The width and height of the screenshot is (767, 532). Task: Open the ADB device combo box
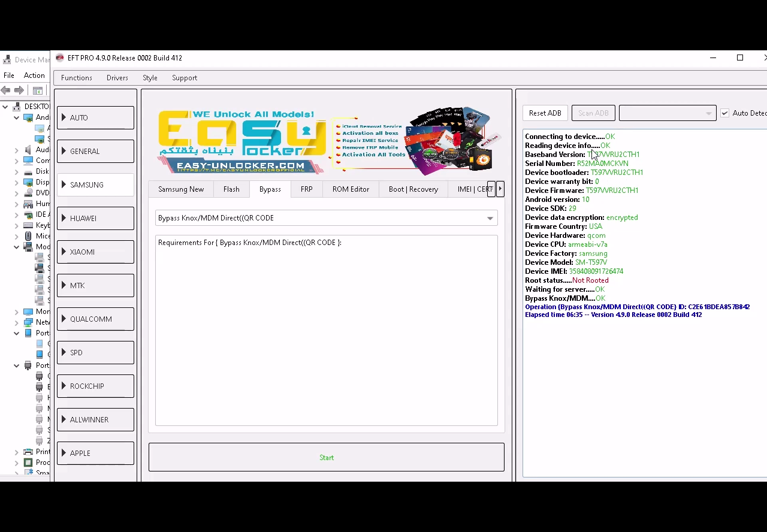click(667, 113)
